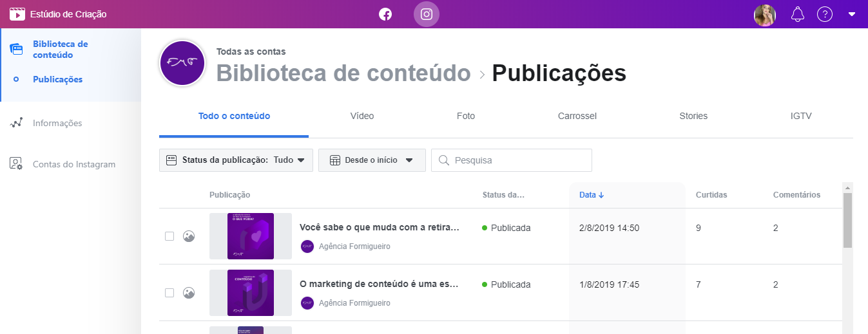Click photo type icon on 'O marketing' row
Image resolution: width=868 pixels, height=334 pixels.
189,293
